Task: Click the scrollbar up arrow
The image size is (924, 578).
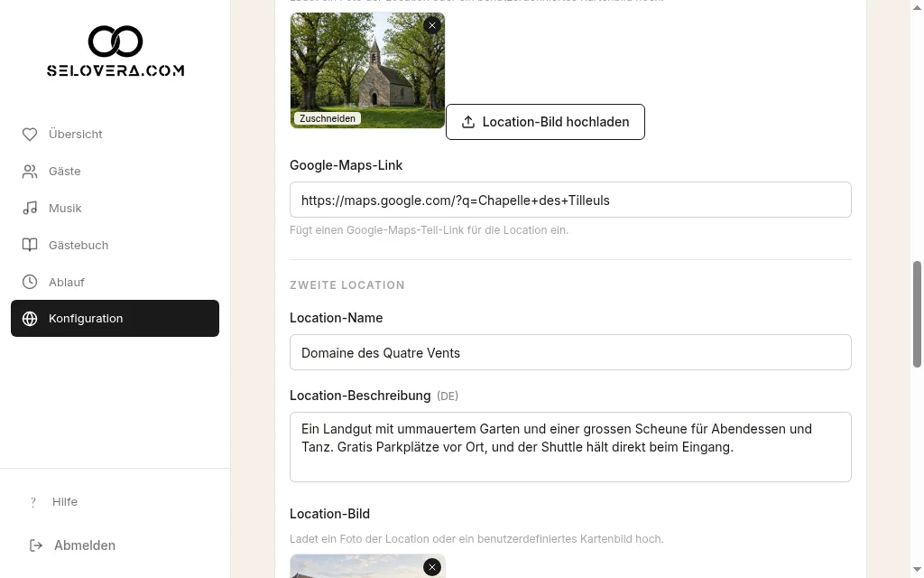Action: tap(917, 6)
